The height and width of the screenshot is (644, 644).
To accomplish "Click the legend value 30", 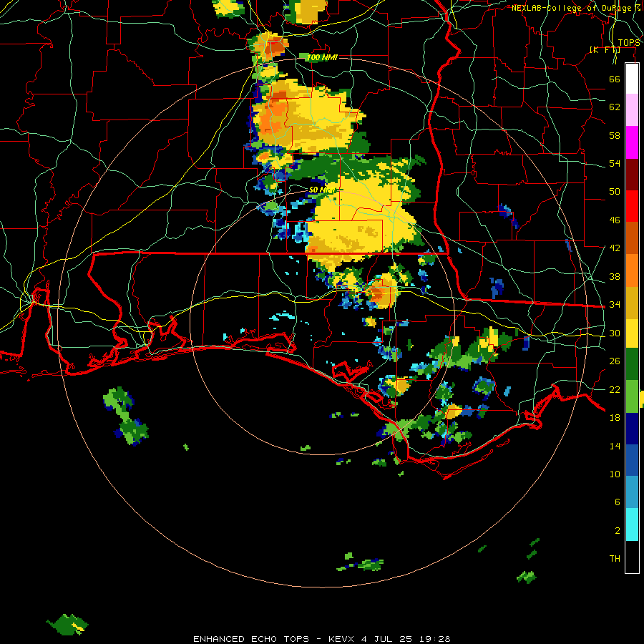I will 615,333.
